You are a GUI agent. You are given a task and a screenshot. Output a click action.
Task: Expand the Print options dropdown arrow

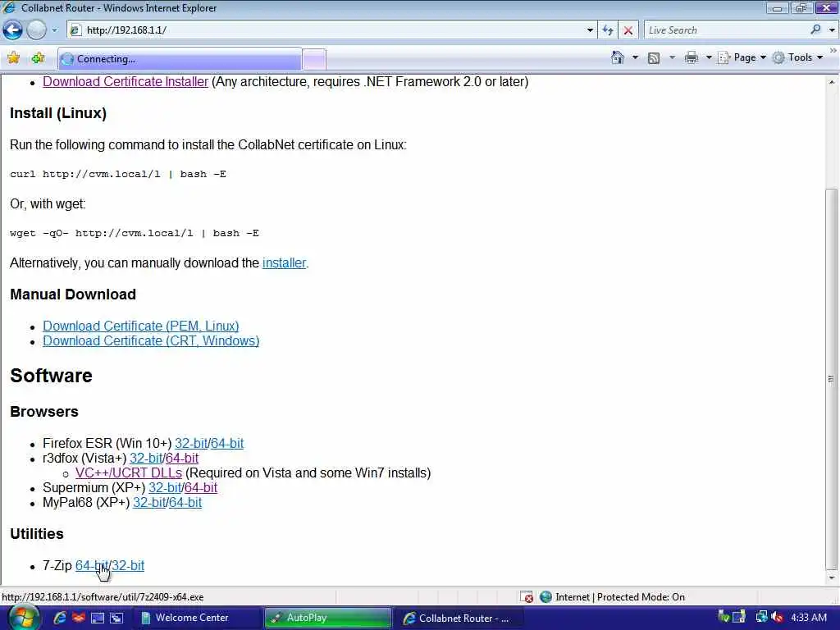click(708, 57)
